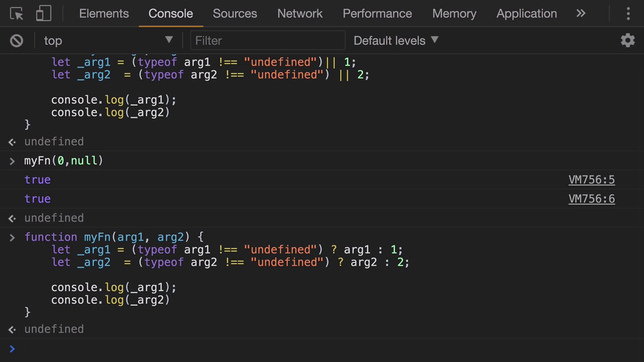
Task: Click the last 'undefined' result line
Action: point(54,329)
